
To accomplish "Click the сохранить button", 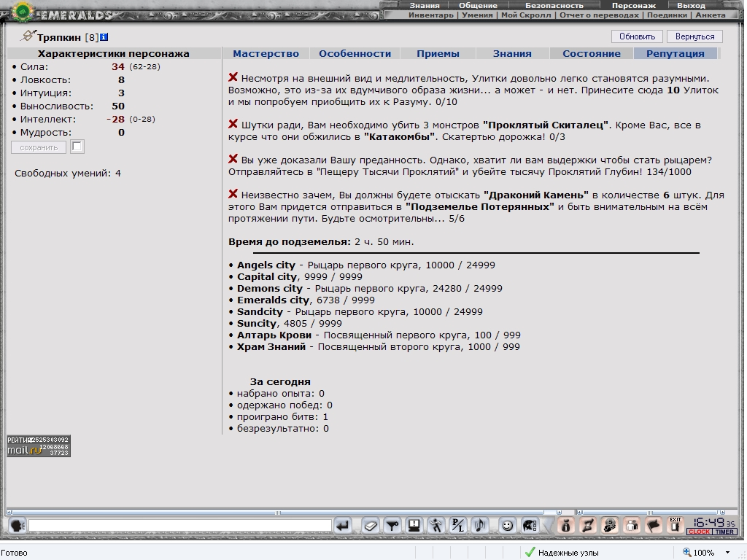I will click(x=39, y=147).
